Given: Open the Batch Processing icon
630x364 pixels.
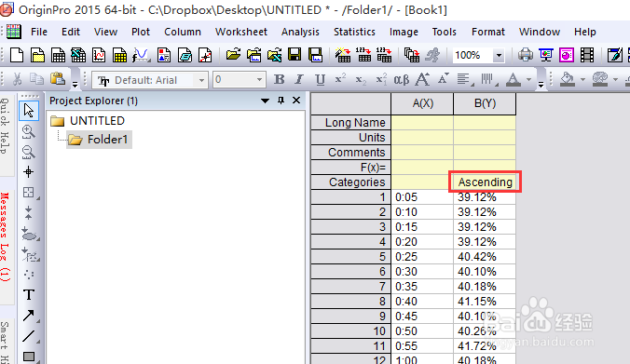Looking at the screenshot, I should point(412,55).
